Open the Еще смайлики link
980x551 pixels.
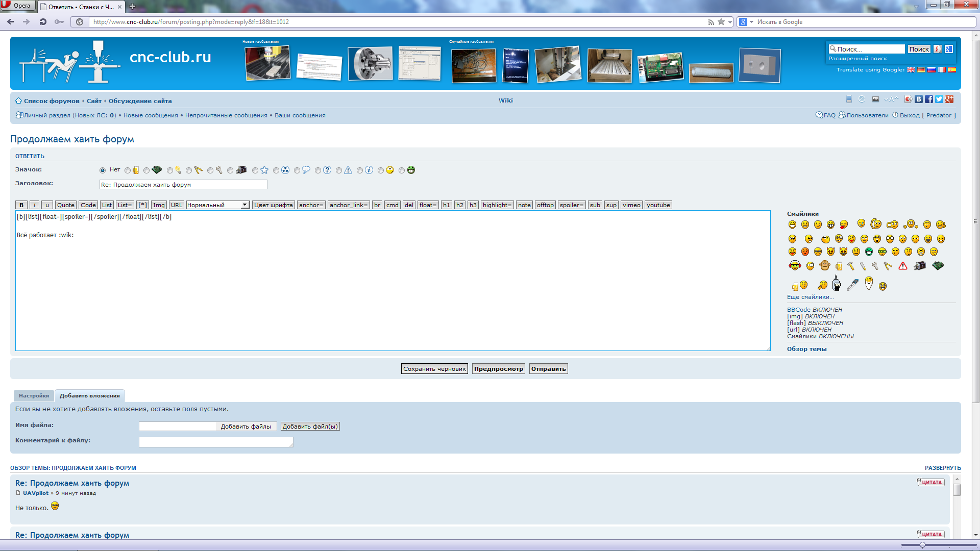pos(810,297)
